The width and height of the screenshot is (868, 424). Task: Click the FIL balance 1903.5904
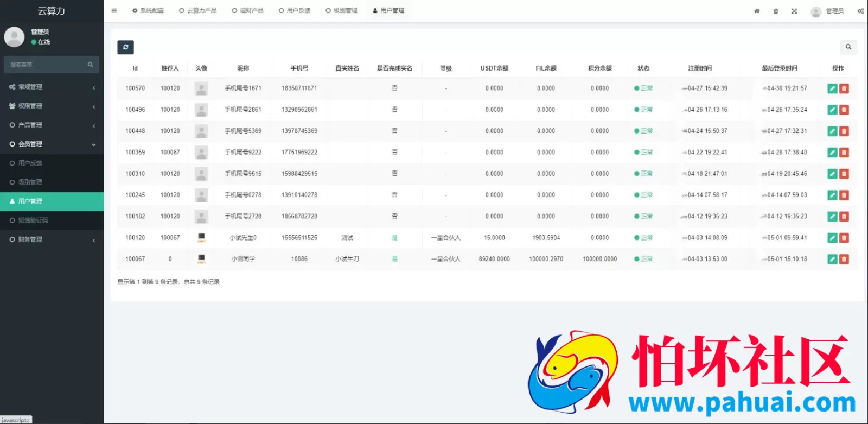point(546,238)
